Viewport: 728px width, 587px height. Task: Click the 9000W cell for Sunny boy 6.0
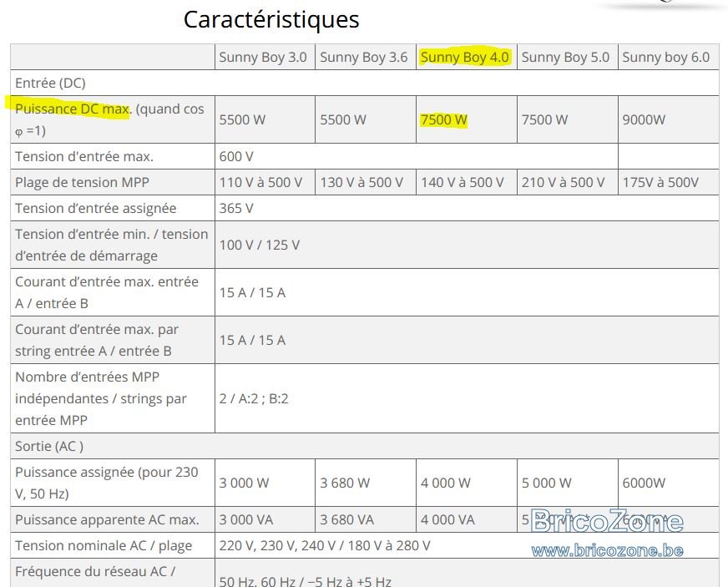tap(644, 119)
